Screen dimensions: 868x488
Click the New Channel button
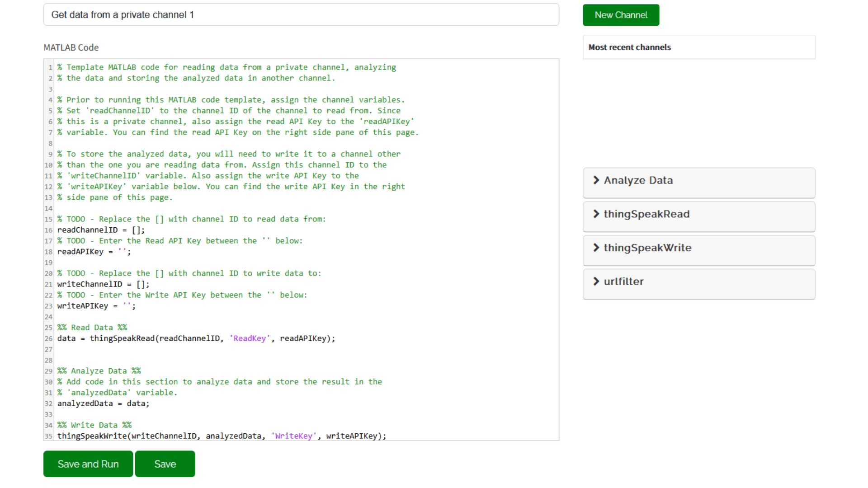tap(621, 15)
